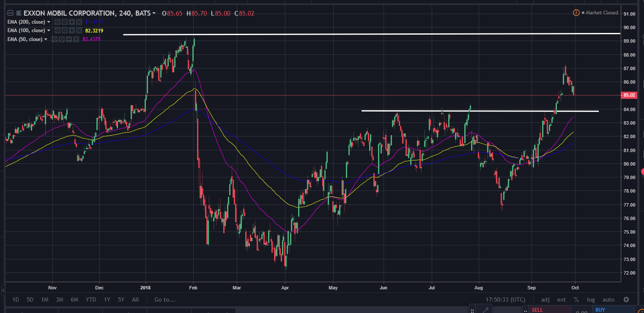Collapse the chart legend with the minus box
The height and width of the screenshot is (313, 644).
[x=11, y=13]
